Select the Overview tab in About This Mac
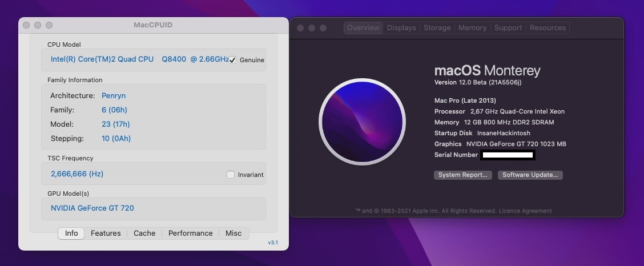 [363, 28]
